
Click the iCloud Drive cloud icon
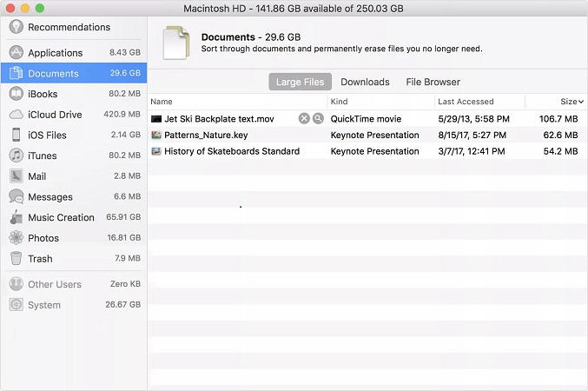[x=17, y=115]
